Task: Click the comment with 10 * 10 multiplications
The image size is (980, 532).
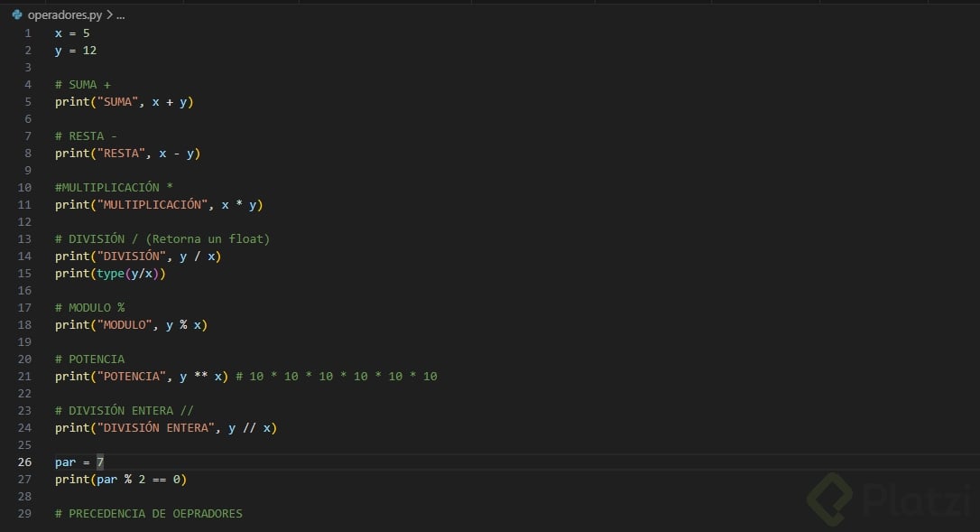Action: click(x=336, y=377)
